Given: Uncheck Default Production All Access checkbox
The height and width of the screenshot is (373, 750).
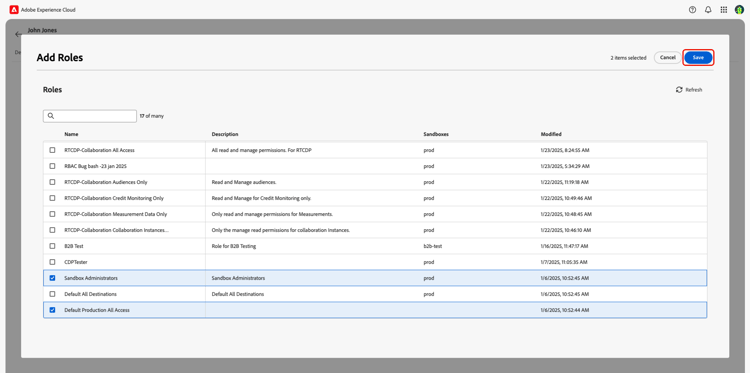Looking at the screenshot, I should [53, 310].
